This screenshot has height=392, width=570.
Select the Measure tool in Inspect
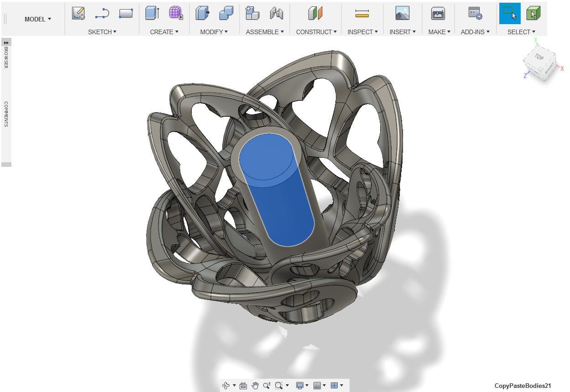point(362,14)
